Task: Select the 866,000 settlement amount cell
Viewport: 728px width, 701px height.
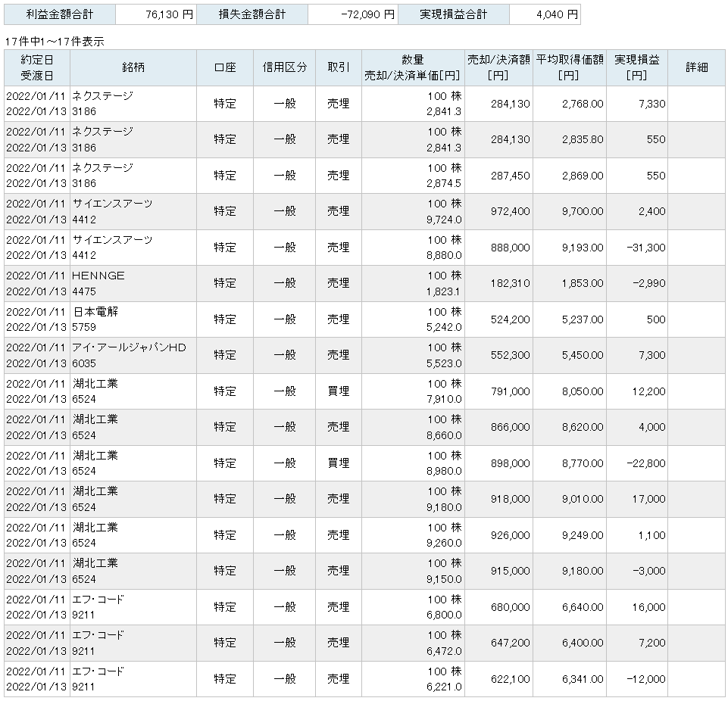Action: coord(499,427)
